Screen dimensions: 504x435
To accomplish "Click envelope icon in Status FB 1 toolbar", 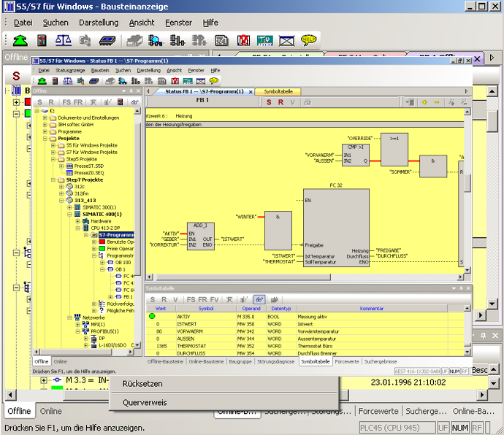I will [201, 81].
